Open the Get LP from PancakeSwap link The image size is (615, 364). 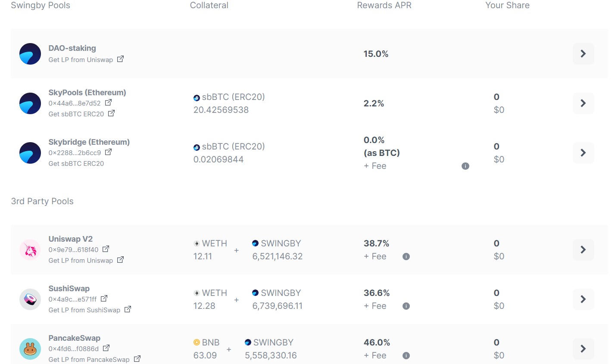point(89,359)
